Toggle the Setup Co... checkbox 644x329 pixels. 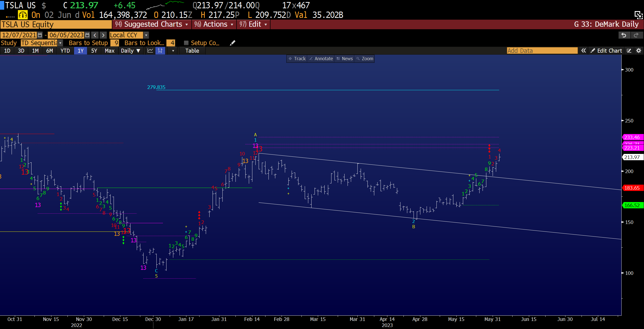[x=186, y=43]
